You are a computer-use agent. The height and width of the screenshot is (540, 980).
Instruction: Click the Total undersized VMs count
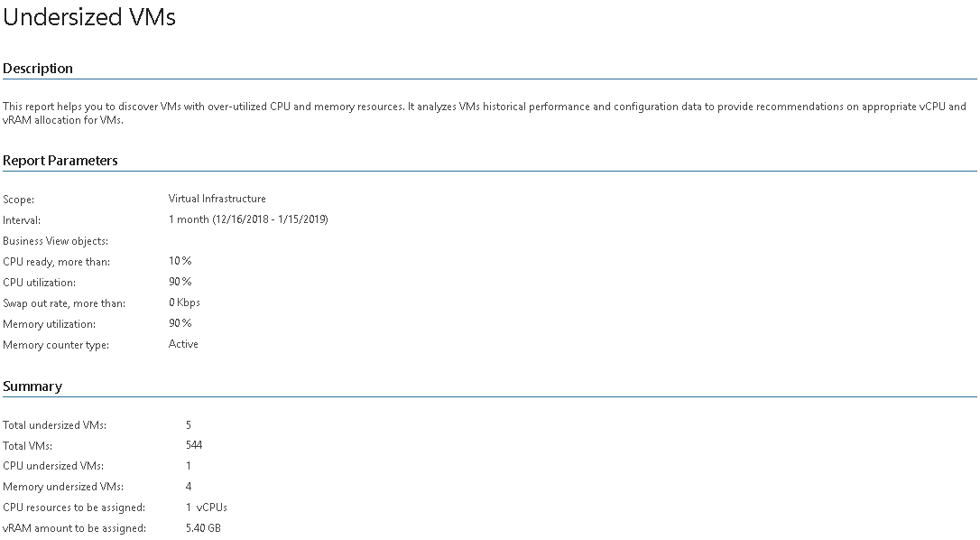tap(188, 425)
